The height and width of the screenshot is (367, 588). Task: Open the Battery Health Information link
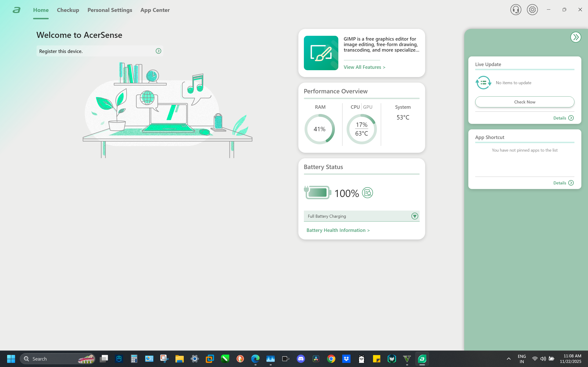pyautogui.click(x=338, y=230)
